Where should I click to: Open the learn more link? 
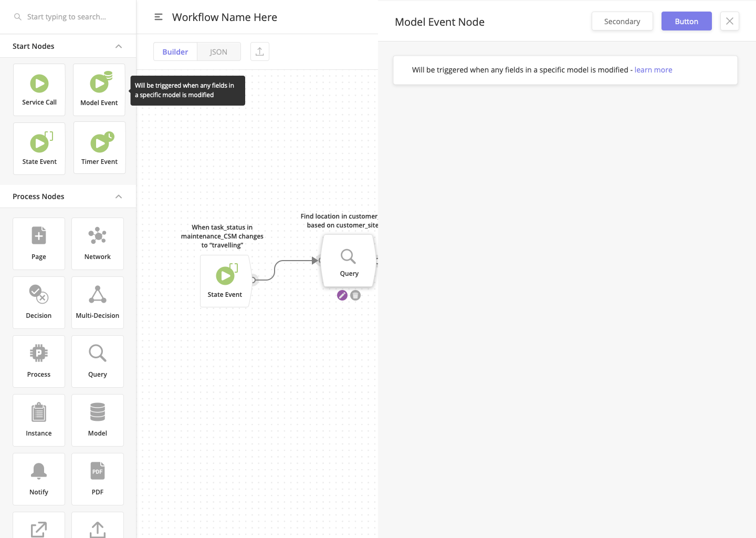click(653, 70)
